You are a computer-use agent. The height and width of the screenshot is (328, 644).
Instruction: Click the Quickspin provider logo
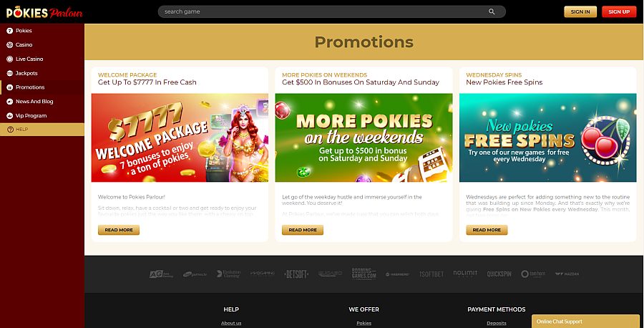coord(499,274)
